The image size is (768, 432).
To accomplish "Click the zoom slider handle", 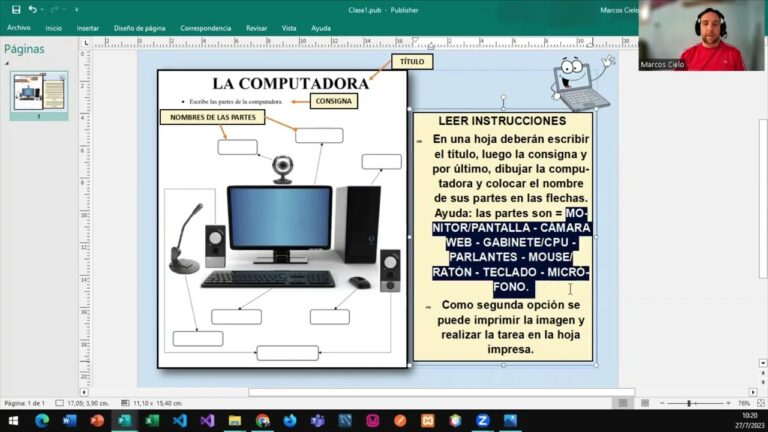I will pos(689,403).
